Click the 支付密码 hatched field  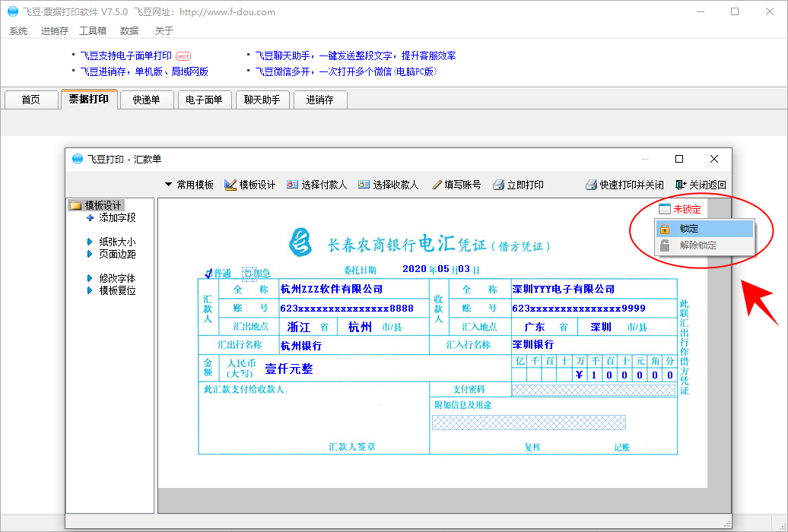point(593,390)
